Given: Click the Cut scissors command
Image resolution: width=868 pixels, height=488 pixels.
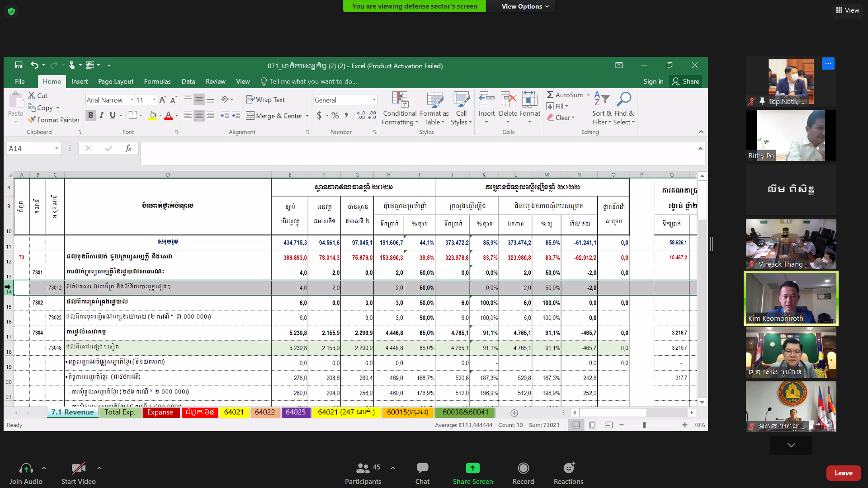Looking at the screenshot, I should click(x=38, y=96).
